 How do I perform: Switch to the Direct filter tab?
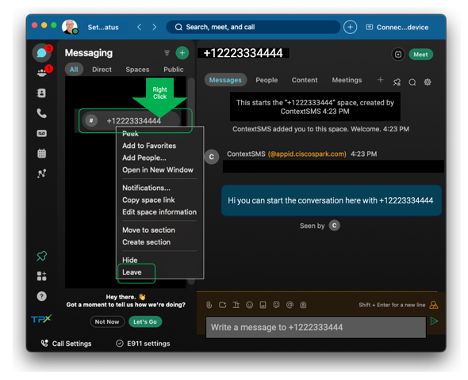(x=102, y=69)
